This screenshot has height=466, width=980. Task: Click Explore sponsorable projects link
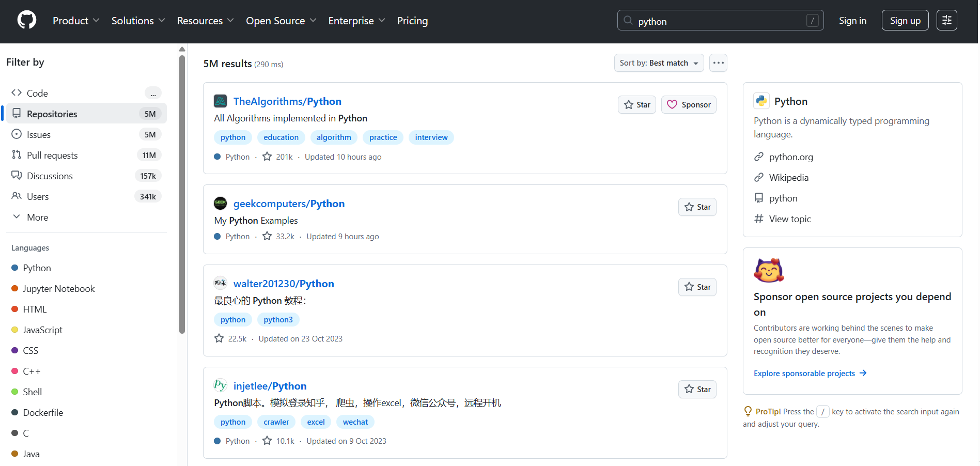[810, 373]
